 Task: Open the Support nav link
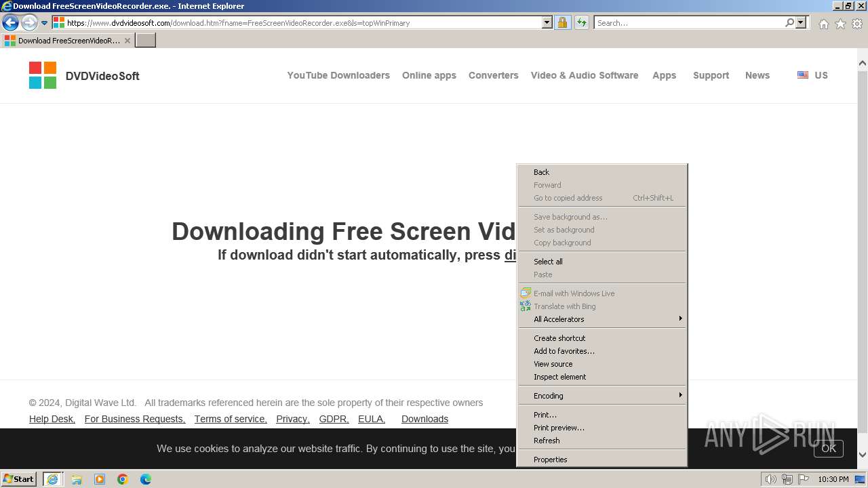tap(711, 75)
